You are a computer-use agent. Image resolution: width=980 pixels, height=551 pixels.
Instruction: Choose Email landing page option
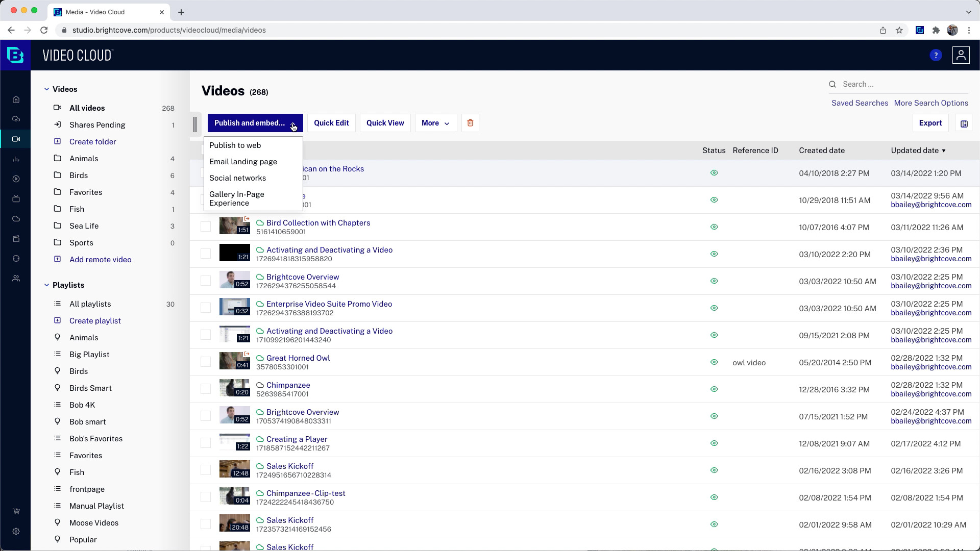243,162
